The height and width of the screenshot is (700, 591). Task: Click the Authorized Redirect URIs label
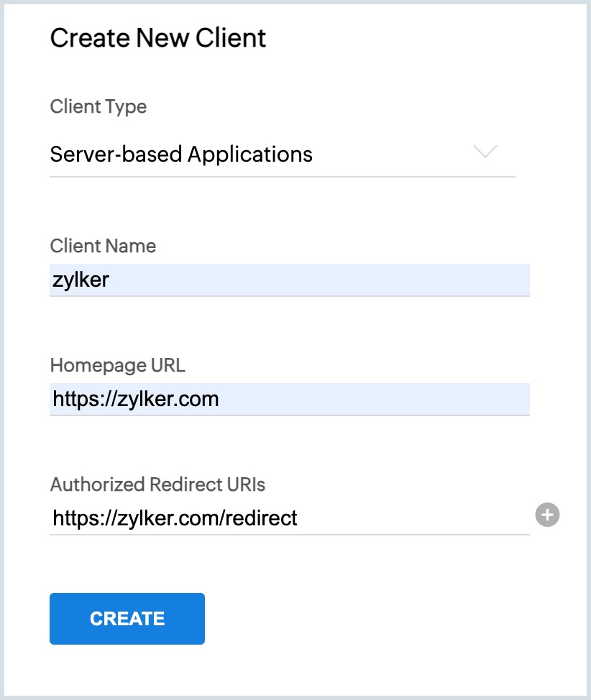(157, 484)
